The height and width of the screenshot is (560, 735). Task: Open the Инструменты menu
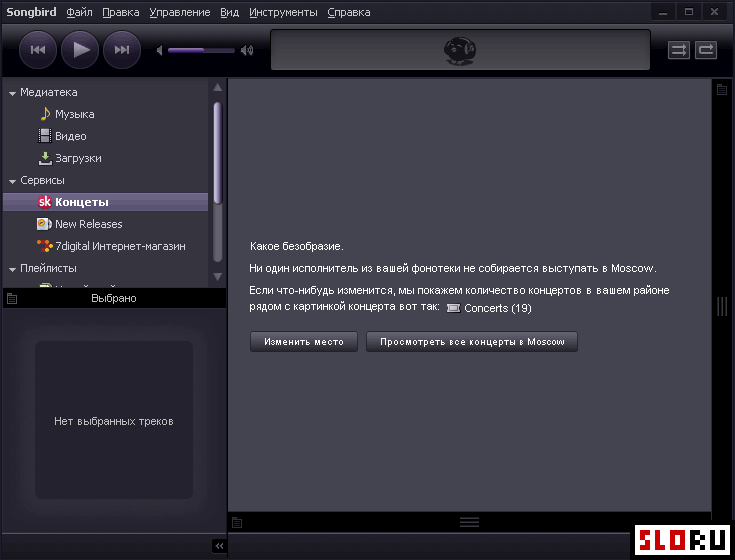coord(283,12)
